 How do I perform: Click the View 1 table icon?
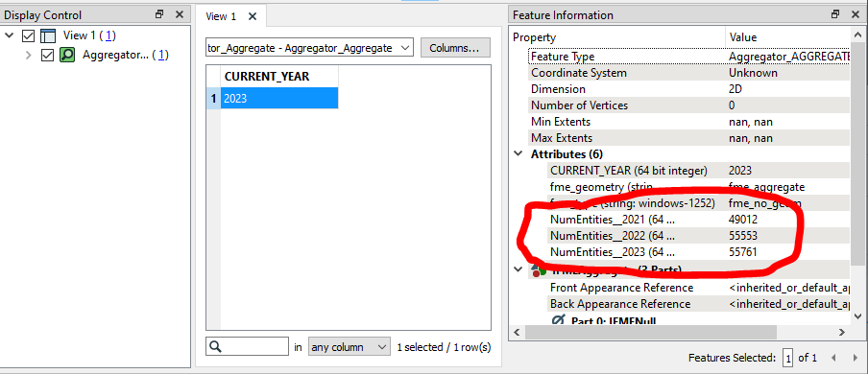[49, 36]
